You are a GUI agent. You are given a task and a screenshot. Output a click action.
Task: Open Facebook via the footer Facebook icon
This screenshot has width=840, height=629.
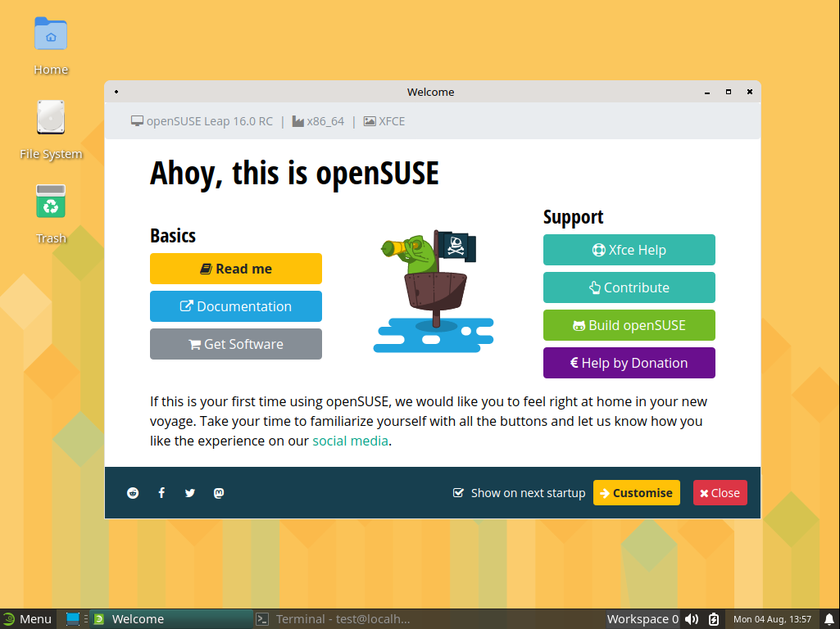point(161,492)
